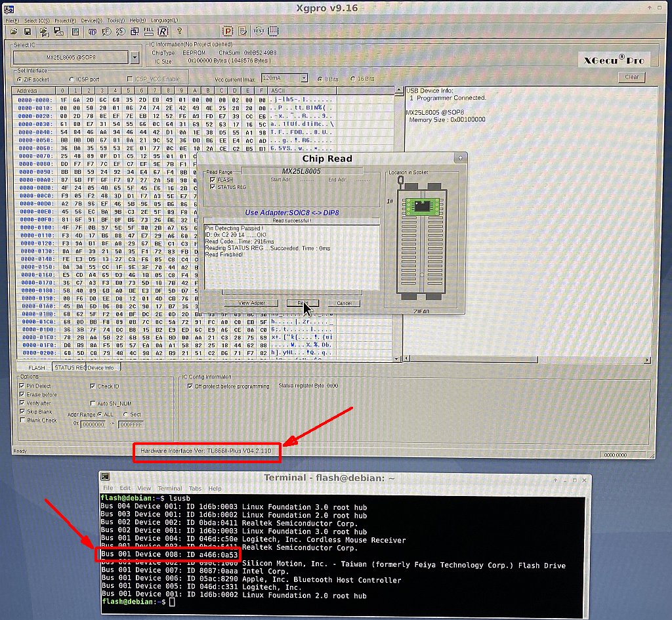
Task: Click the Save project toolbar icon
Action: click(58, 31)
